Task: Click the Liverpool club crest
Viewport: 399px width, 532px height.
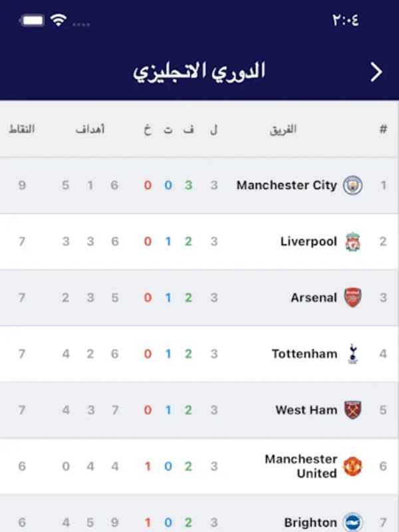Action: (352, 242)
